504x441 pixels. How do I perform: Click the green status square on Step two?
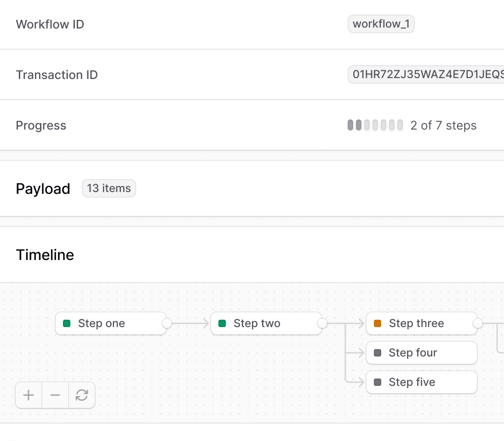click(x=222, y=323)
